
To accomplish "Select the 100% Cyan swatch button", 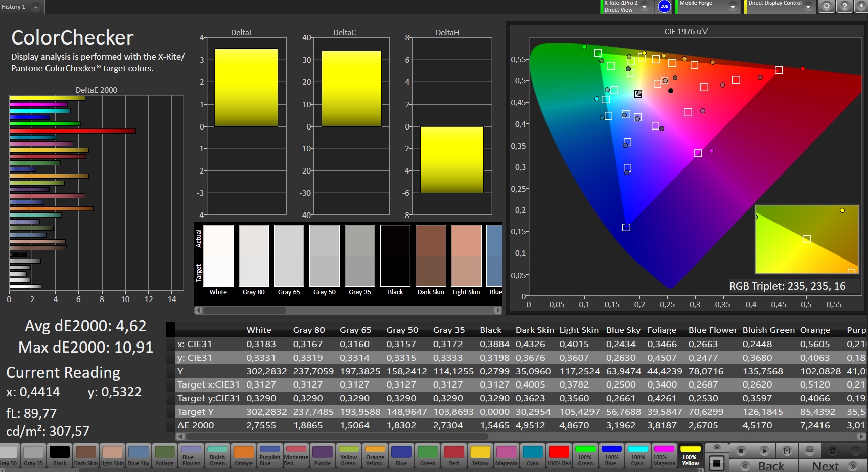I will click(x=637, y=455).
